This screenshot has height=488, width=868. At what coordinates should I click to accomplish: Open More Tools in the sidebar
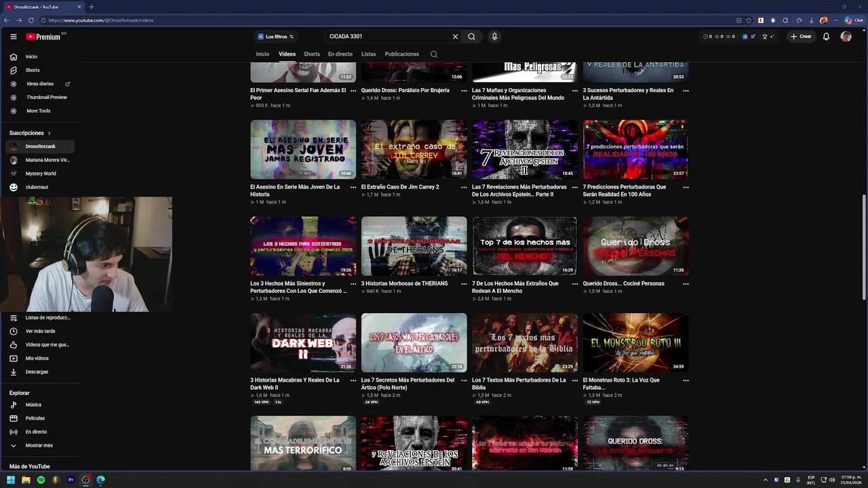coord(41,111)
